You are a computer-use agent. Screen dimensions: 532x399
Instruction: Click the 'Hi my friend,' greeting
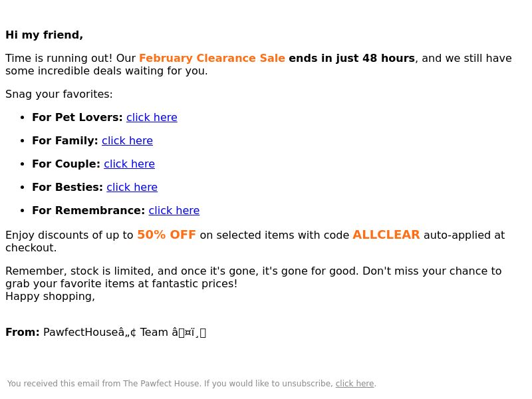44,35
